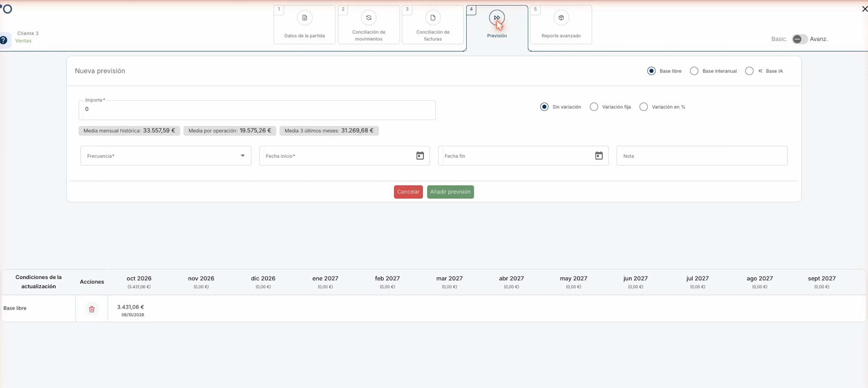Viewport: 868px width, 388px height.
Task: Close the dialog with the X icon
Action: pos(865,9)
